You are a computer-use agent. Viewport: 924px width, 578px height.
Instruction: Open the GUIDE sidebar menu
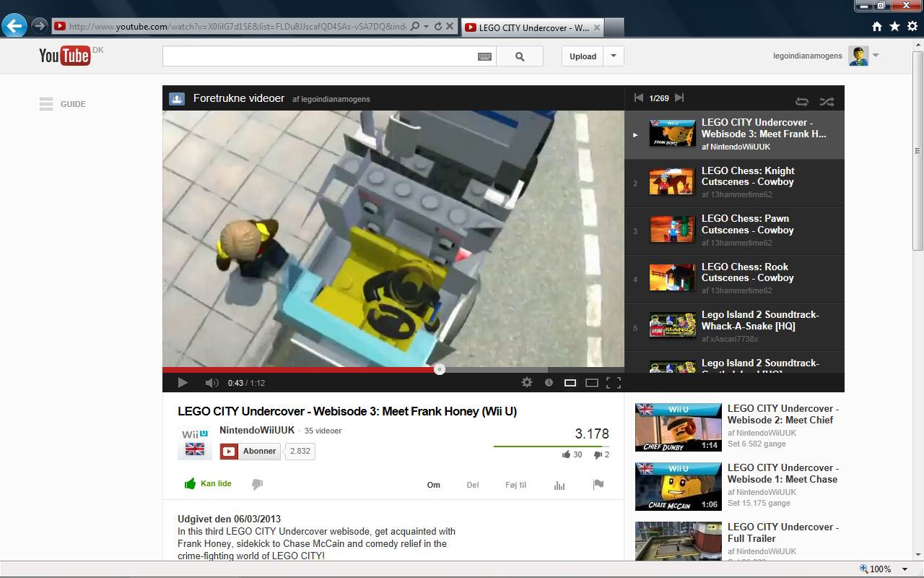(x=63, y=104)
